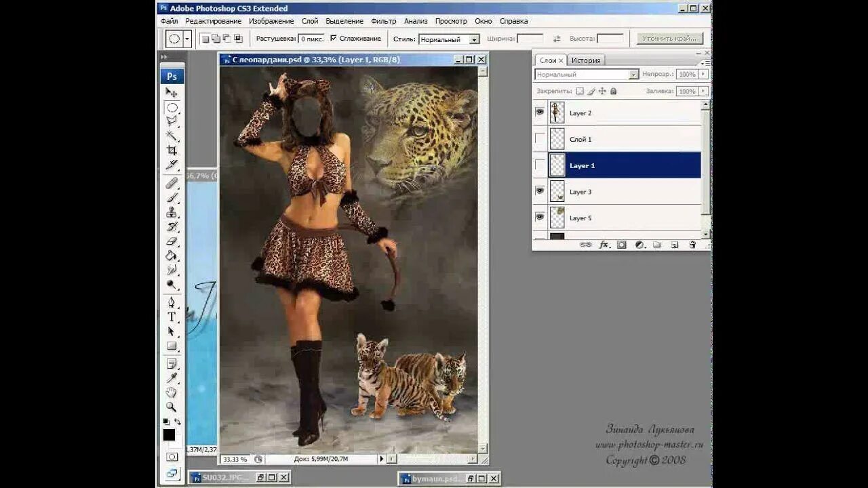Screen dimensions: 868x488
Task: Hide Layer 3 via eye icon
Action: pyautogui.click(x=540, y=192)
